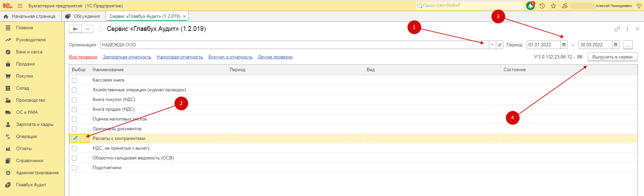The image size is (644, 196).
Task: Open calendar for start date 01.01.2022
Action: pos(564,45)
